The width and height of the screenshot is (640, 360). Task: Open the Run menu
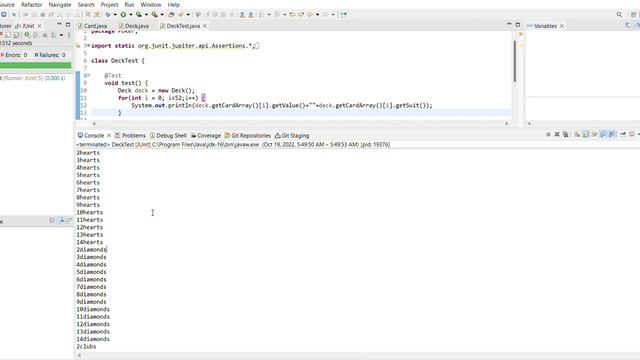click(129, 4)
